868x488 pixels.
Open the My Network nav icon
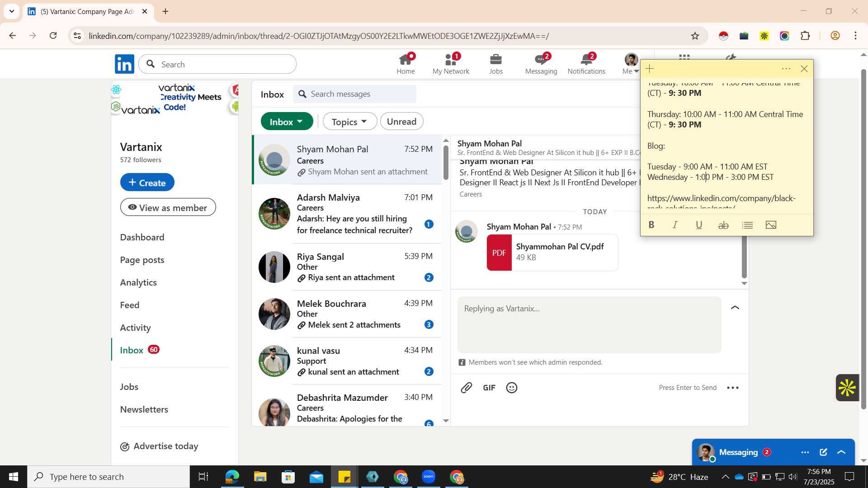(451, 64)
